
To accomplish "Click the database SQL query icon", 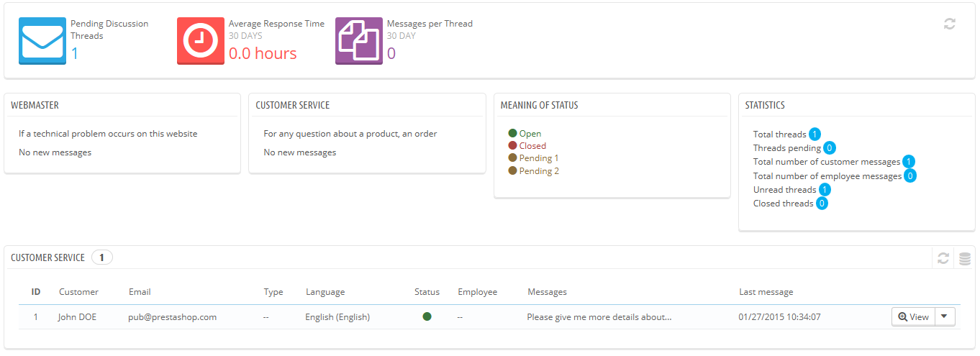I will 965,258.
